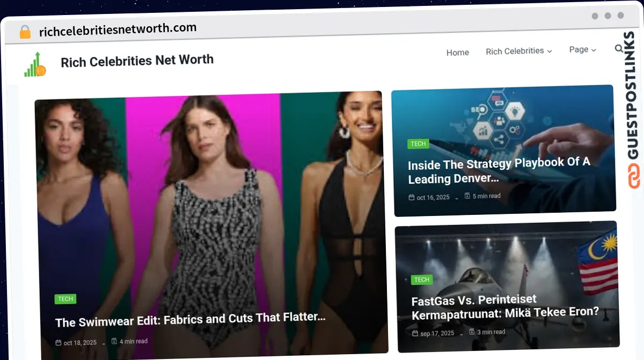Click the TECH tag on the swimwear article
This screenshot has height=360, width=644.
point(65,299)
